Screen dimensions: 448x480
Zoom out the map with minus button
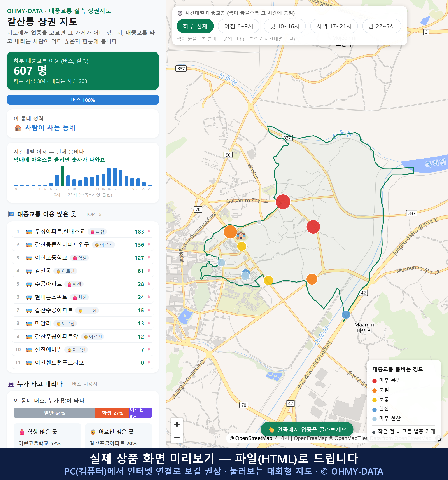(177, 437)
